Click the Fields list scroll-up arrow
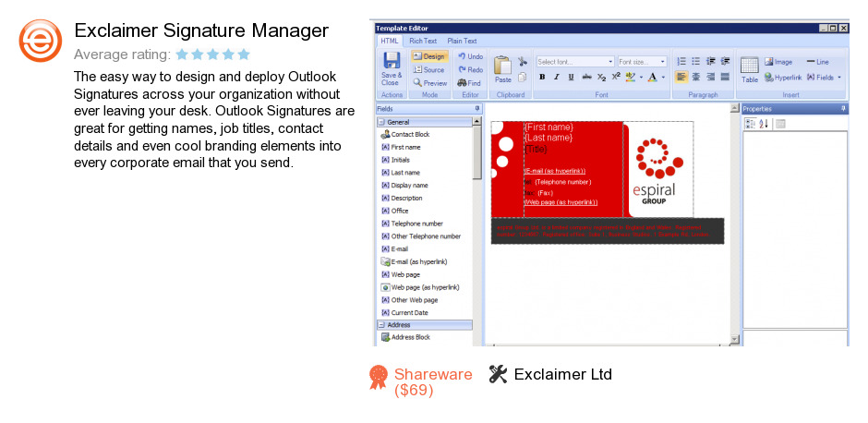868x423 pixels. click(477, 122)
